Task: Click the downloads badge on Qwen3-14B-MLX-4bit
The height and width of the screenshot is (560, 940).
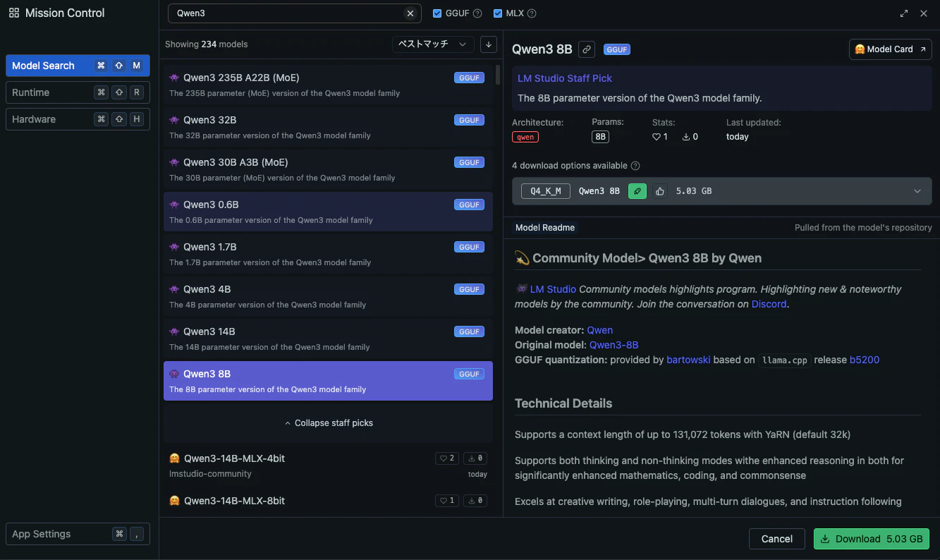Action: [475, 458]
